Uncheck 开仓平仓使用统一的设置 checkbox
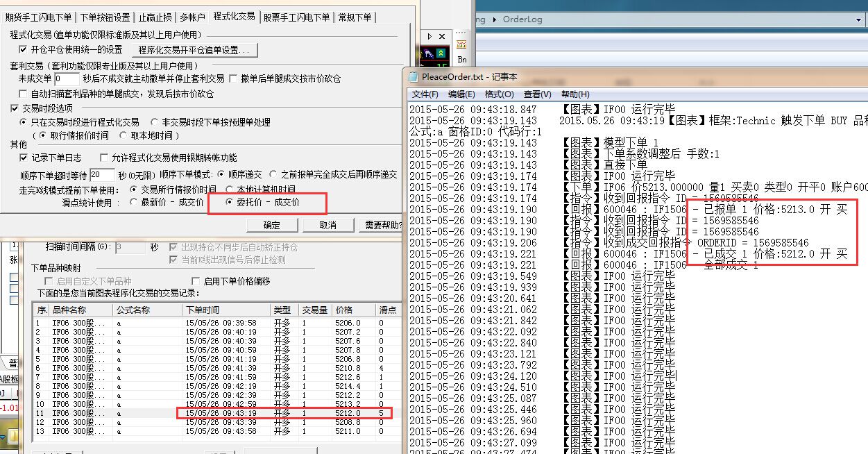Image resolution: width=868 pixels, height=454 pixels. tap(24, 50)
